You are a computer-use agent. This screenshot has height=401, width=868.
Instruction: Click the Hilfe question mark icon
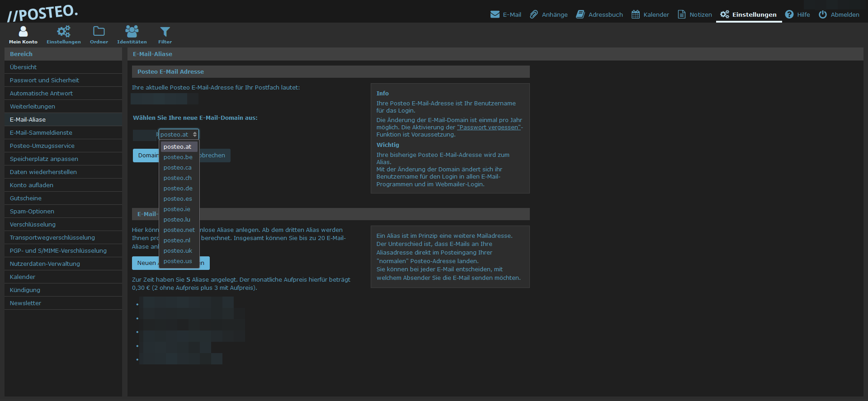(789, 14)
